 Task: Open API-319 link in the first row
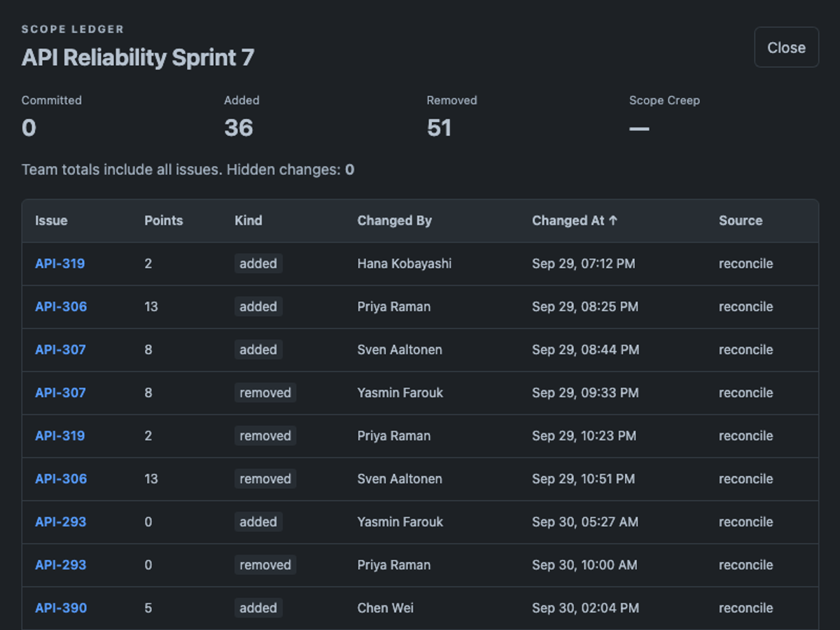coord(60,264)
